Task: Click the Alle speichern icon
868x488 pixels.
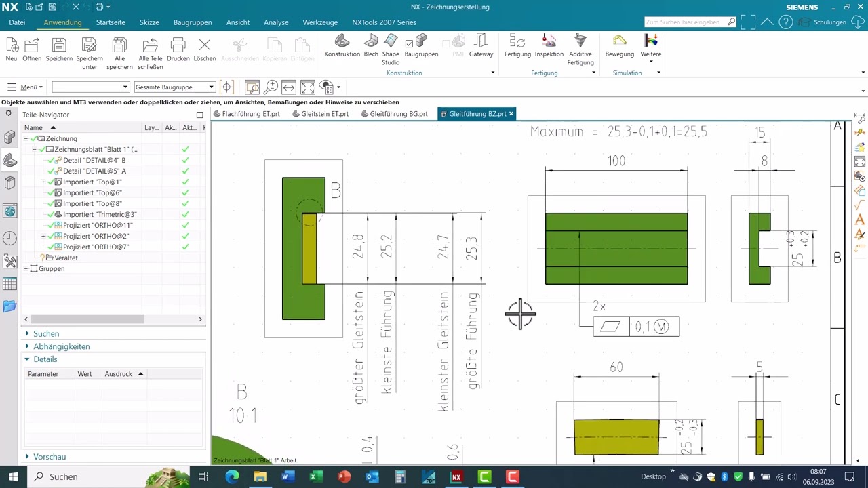Action: pyautogui.click(x=119, y=45)
